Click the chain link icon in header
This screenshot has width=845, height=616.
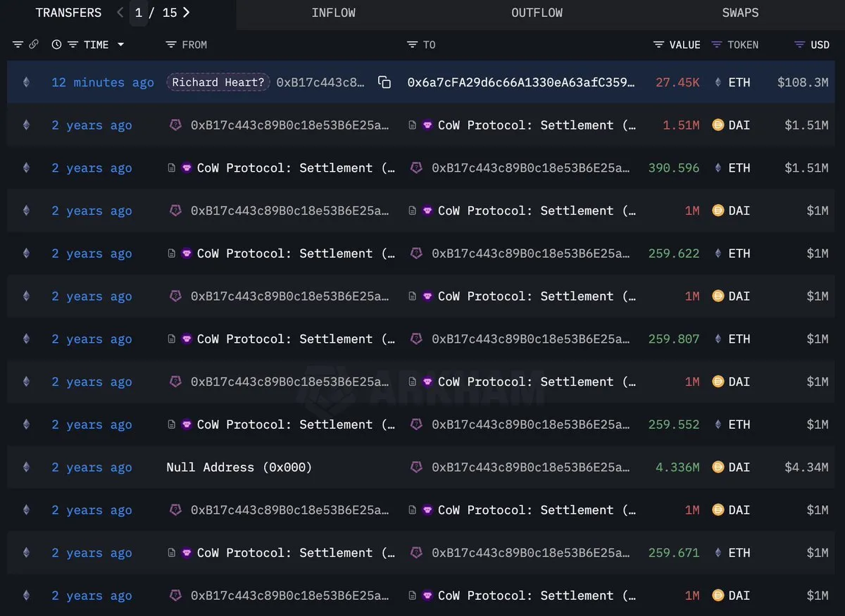[x=33, y=44]
